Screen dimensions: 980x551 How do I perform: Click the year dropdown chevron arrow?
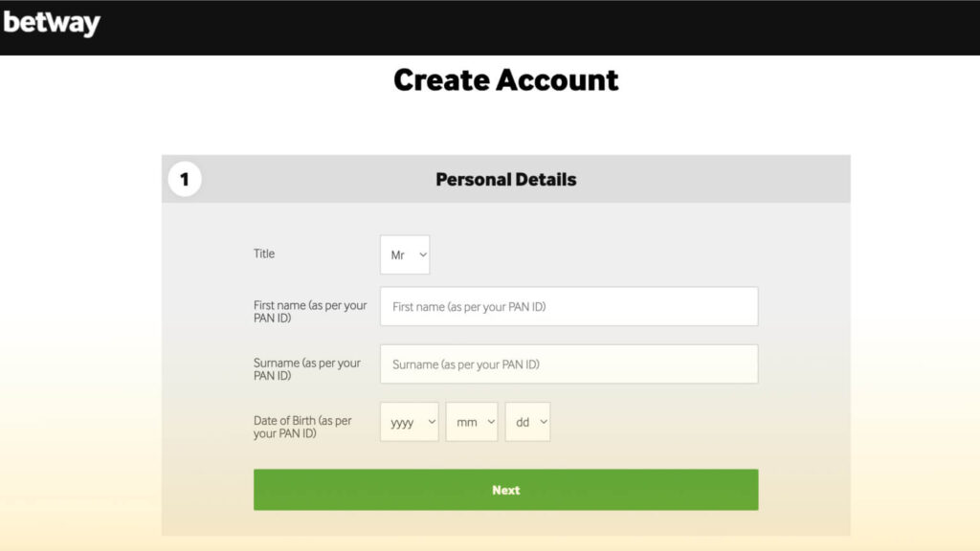[432, 422]
